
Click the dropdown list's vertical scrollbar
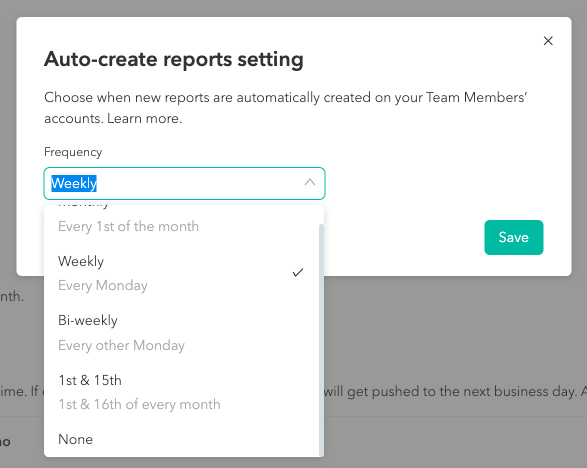pos(321,339)
